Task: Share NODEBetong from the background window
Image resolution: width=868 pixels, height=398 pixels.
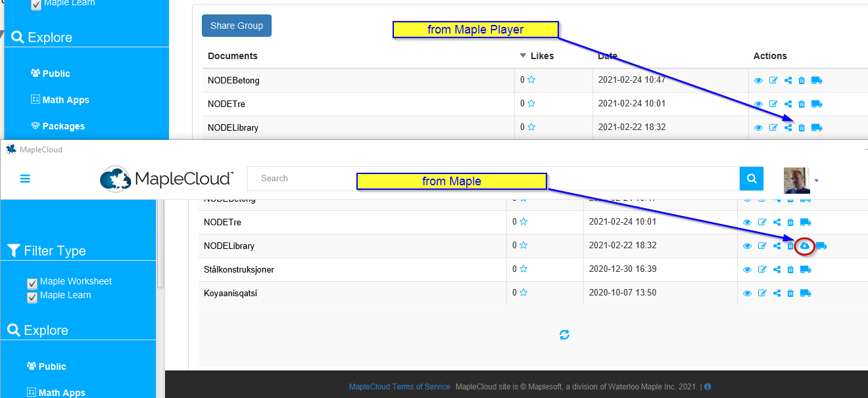Action: pos(788,80)
